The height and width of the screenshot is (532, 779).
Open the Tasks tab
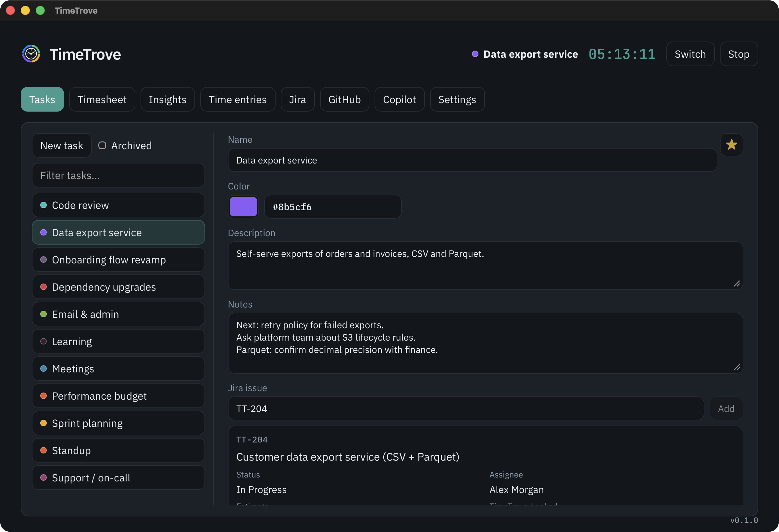click(x=42, y=100)
